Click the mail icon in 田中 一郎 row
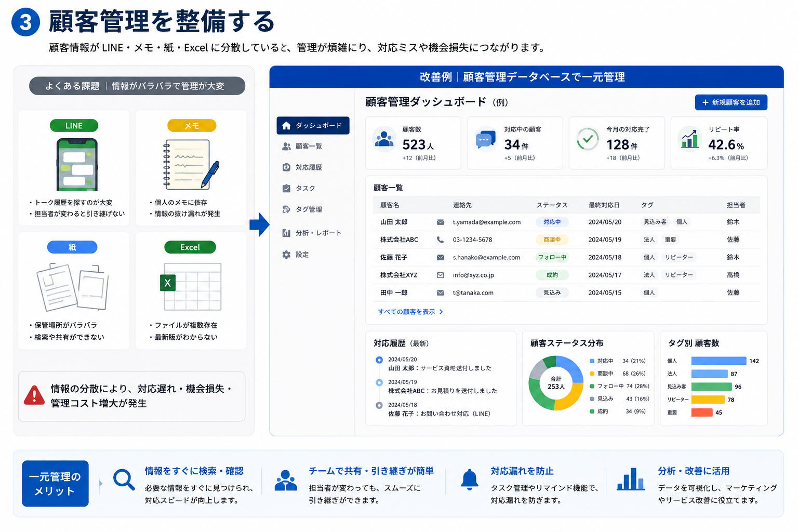 click(x=440, y=292)
